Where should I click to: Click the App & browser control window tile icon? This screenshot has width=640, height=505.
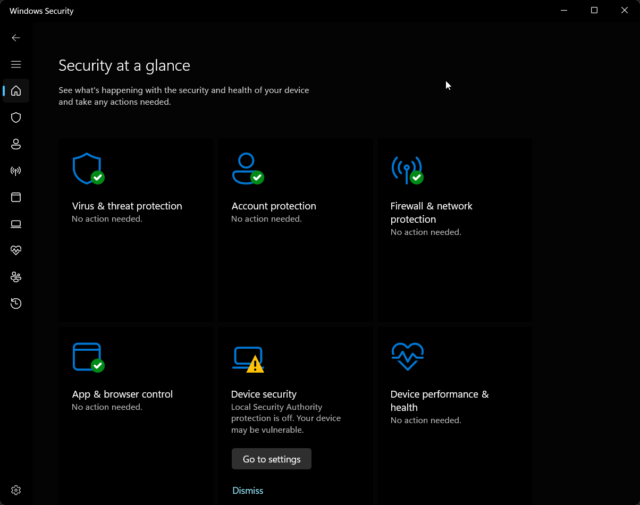pos(88,357)
